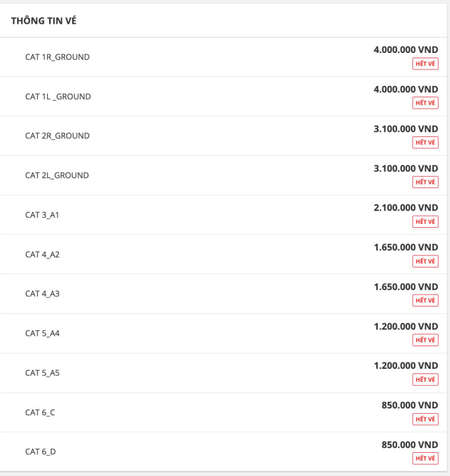The width and height of the screenshot is (450, 476).
Task: Click HẾT VÉ badge for CAT 5_A5
Action: pyautogui.click(x=425, y=379)
